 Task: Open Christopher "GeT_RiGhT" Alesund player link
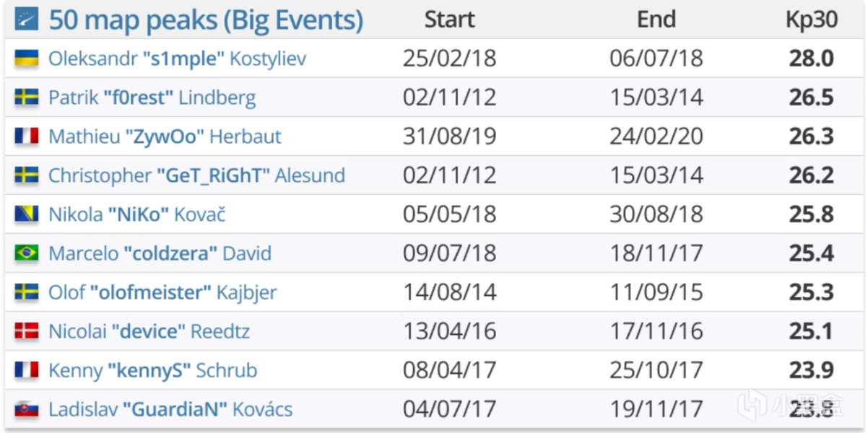[x=197, y=175]
